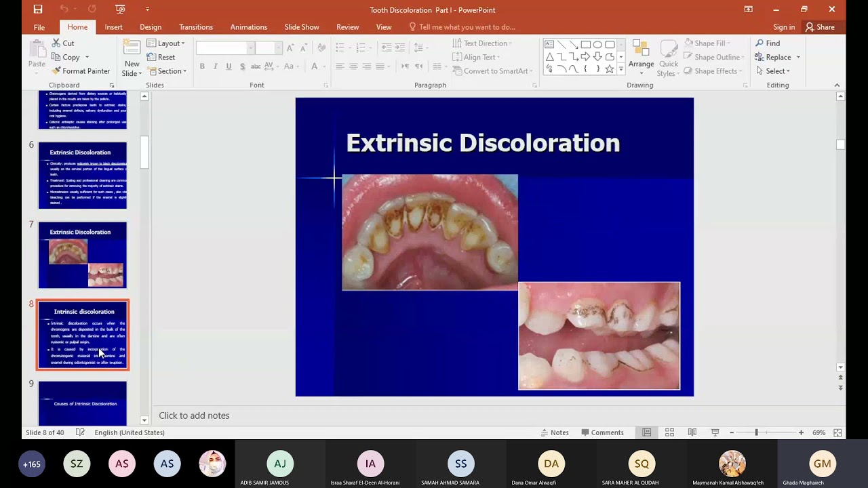Switch to the Insert tab

[113, 27]
